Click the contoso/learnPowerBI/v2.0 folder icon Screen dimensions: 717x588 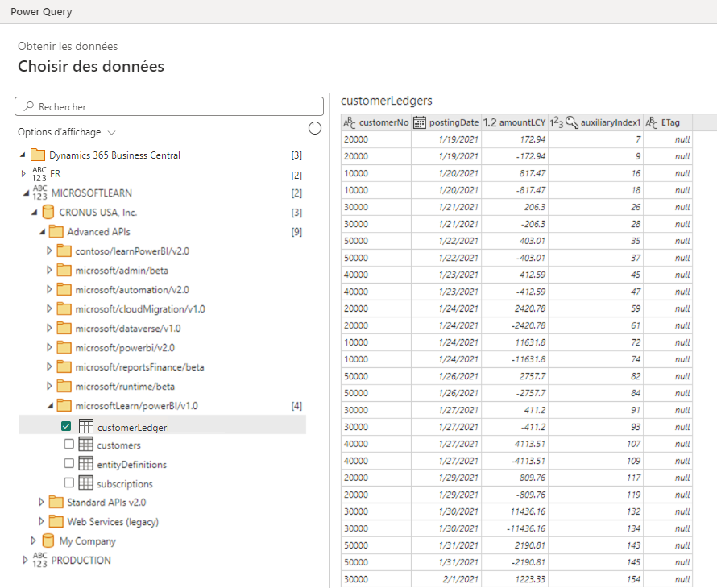point(64,251)
